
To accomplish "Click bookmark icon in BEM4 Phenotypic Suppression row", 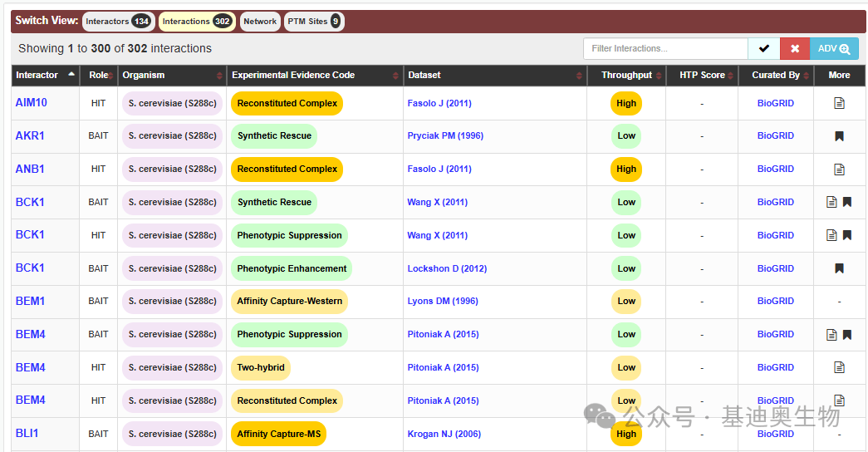I will point(847,335).
